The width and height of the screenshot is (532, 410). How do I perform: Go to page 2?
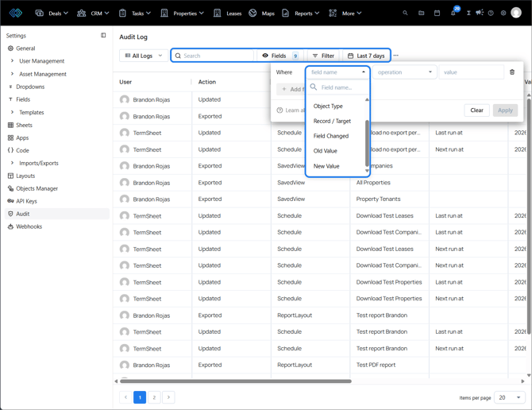[154, 397]
